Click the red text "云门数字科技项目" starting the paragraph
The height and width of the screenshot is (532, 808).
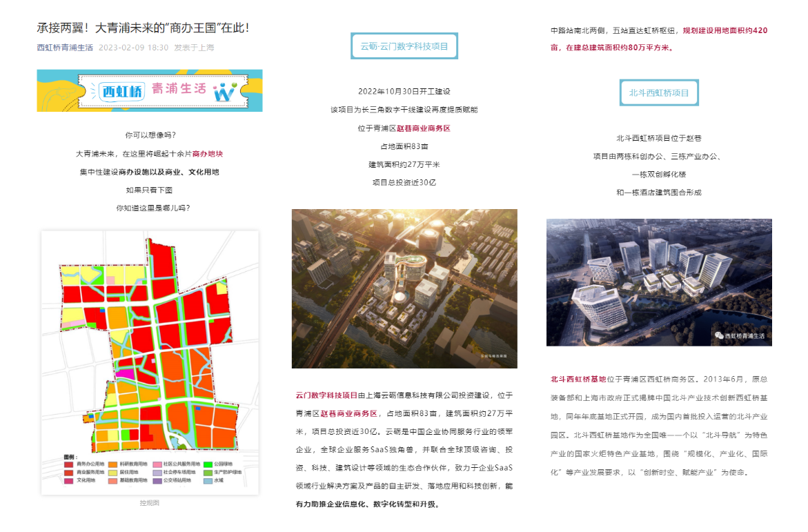(326, 395)
